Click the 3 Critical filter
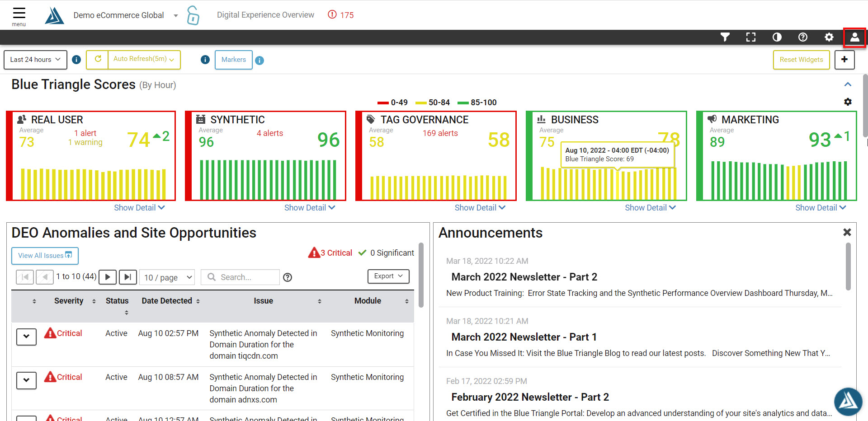Image resolution: width=868 pixels, height=421 pixels. click(x=330, y=253)
